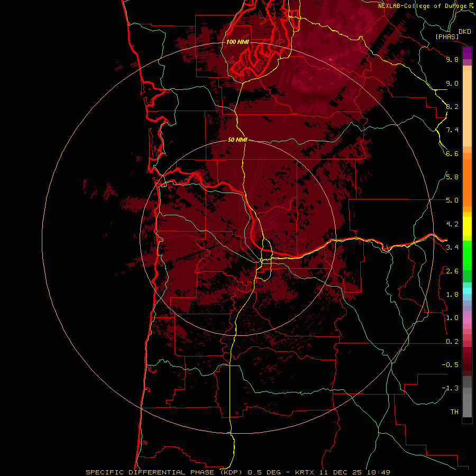Click the bright green legend swatch

click(467, 255)
